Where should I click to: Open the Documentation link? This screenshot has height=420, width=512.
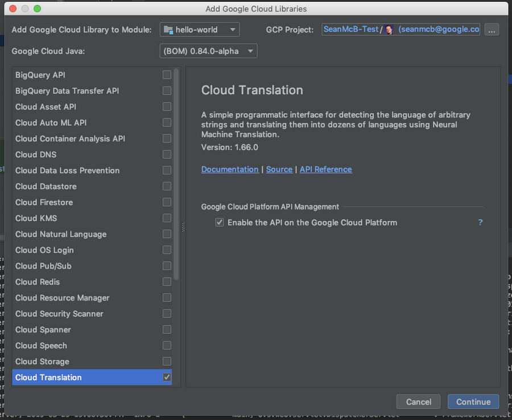[230, 169]
